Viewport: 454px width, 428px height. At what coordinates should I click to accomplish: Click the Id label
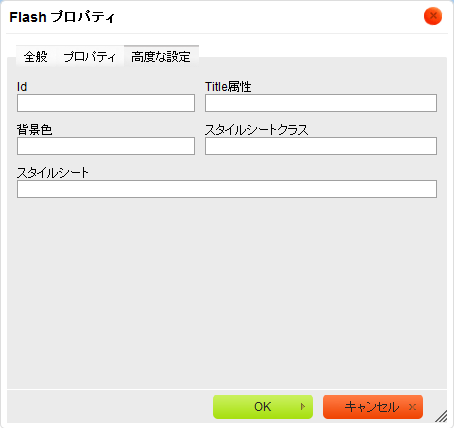[x=22, y=87]
